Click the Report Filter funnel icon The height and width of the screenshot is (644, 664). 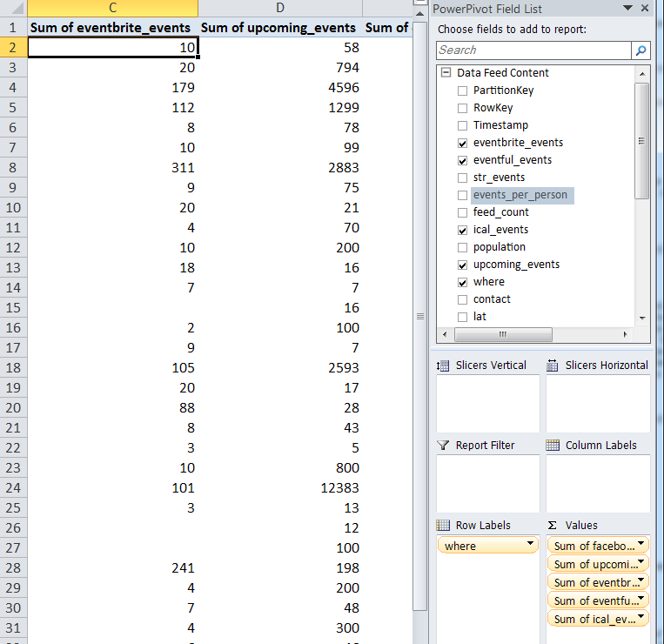(x=443, y=445)
